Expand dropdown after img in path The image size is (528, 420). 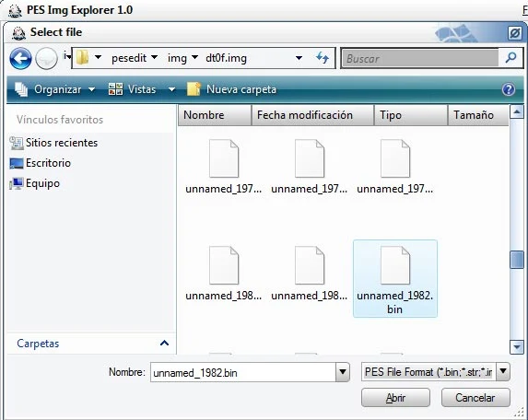point(194,57)
